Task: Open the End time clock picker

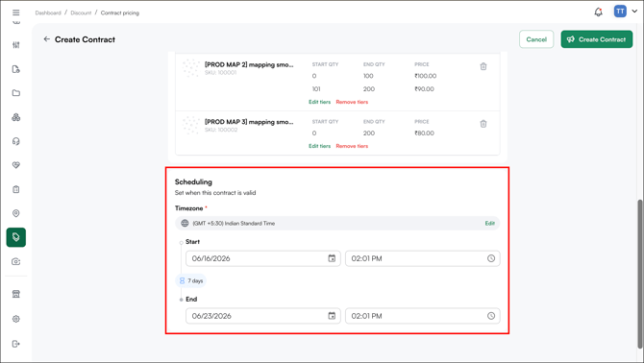Action: 491,316
